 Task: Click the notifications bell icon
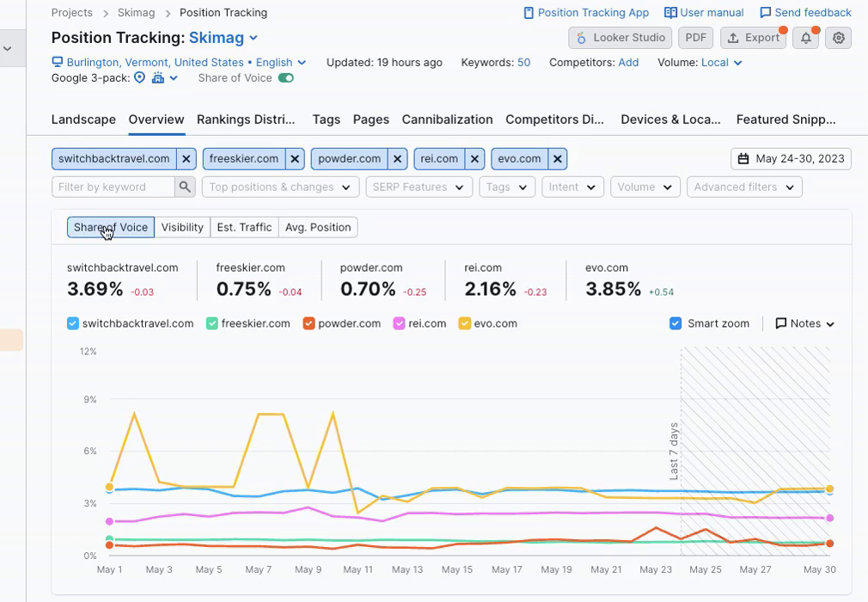(805, 38)
